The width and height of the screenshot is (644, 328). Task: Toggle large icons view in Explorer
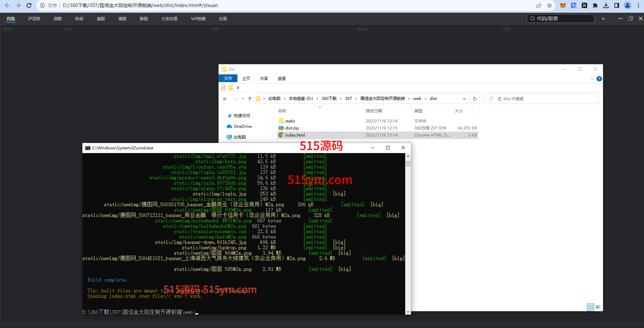click(598, 307)
